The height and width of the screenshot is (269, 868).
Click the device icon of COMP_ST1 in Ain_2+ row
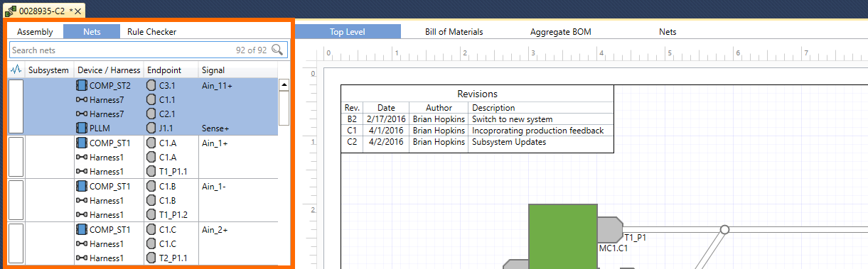point(82,229)
